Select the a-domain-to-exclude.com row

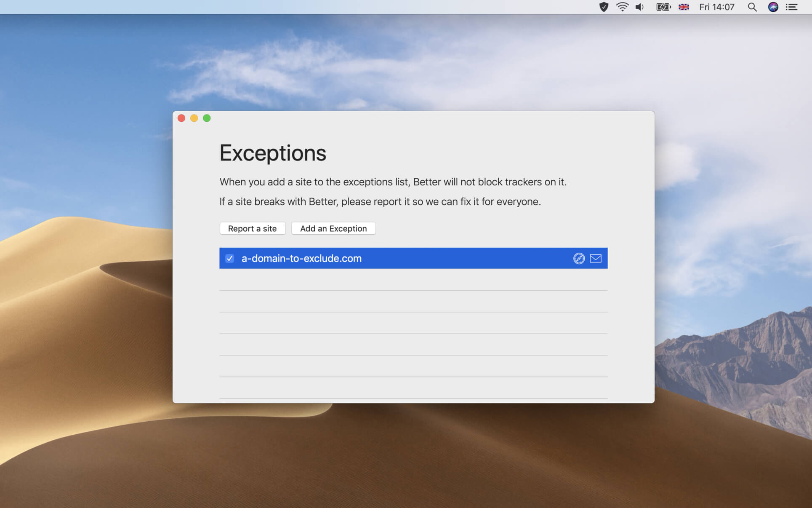tap(413, 258)
